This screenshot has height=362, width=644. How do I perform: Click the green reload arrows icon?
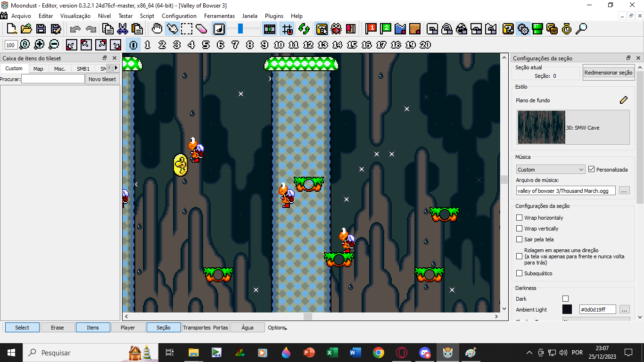click(304, 29)
